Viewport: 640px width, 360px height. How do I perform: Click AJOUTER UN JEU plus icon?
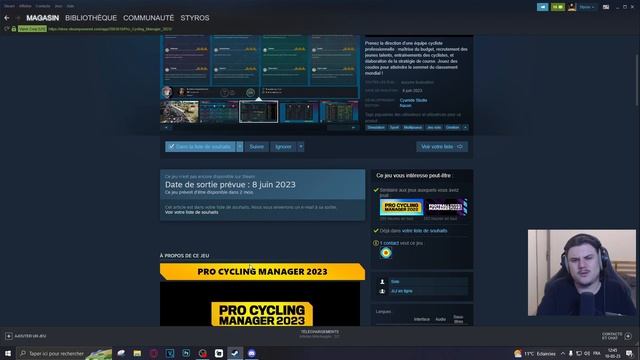tap(9, 336)
